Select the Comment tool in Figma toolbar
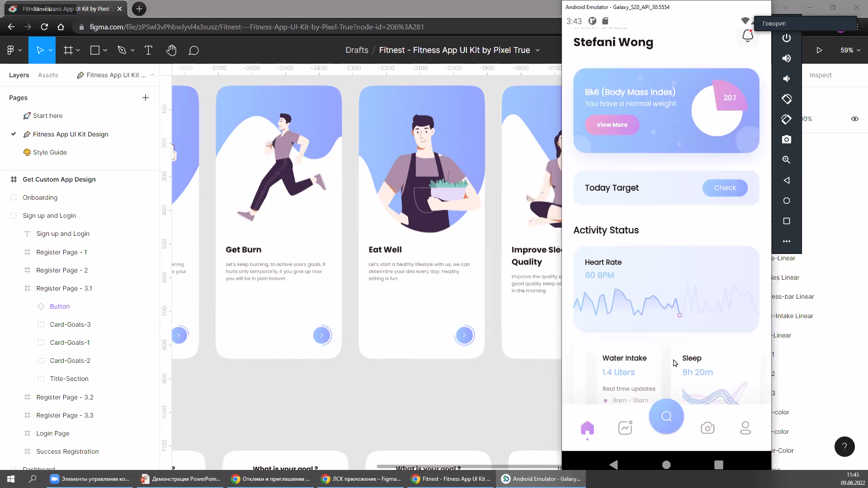Screen dimensions: 868x488 pos(193,50)
